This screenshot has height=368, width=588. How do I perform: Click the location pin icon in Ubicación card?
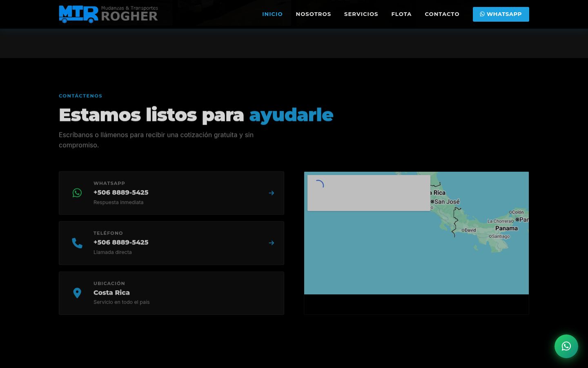tap(77, 293)
